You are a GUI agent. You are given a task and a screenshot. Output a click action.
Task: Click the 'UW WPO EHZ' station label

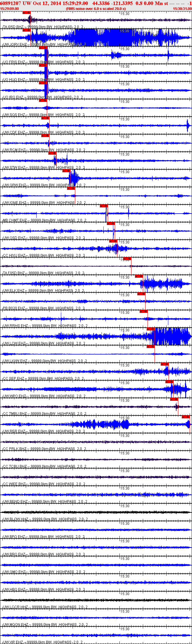coord(14,396)
